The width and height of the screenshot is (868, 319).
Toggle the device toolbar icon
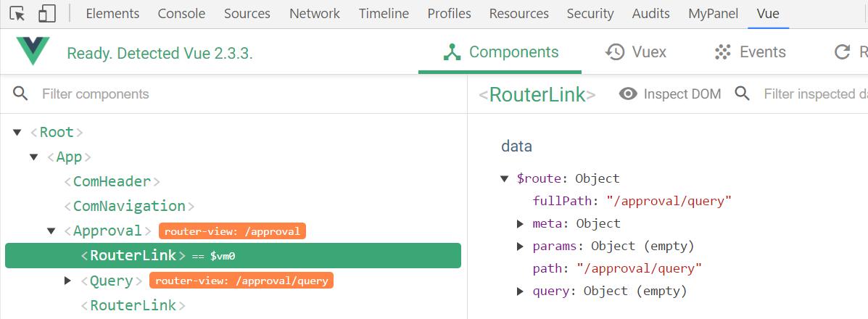click(x=46, y=14)
